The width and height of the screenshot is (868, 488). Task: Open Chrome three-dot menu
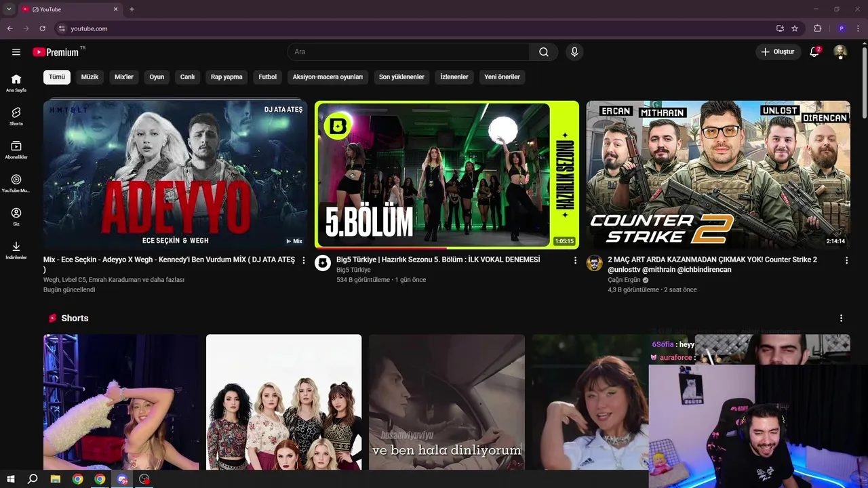click(859, 28)
